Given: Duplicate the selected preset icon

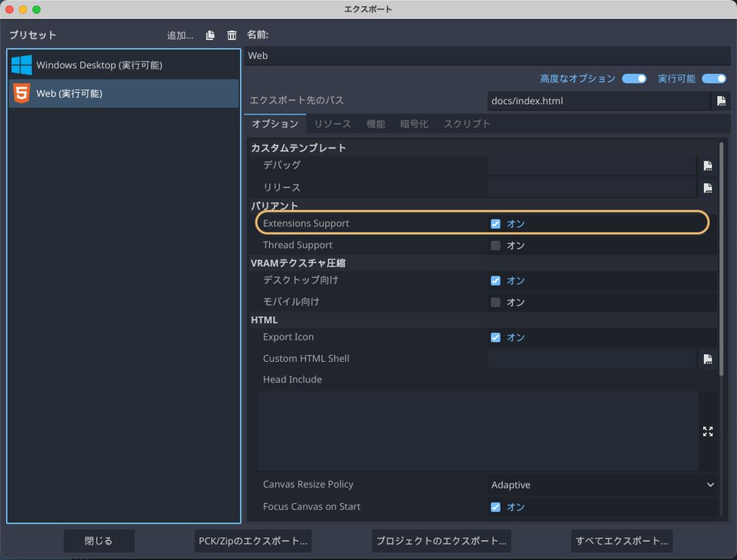Looking at the screenshot, I should (210, 35).
